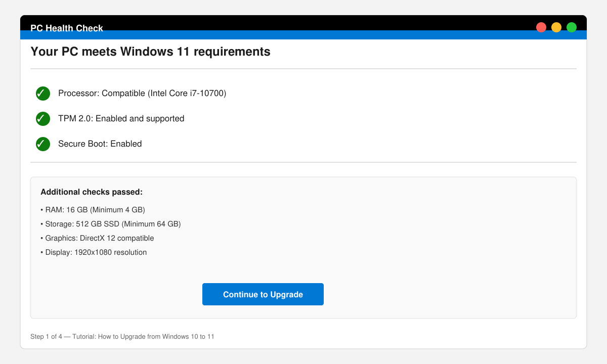The width and height of the screenshot is (607, 364).
Task: Click the 'Storage: 512 GB SSD' line
Action: [110, 224]
